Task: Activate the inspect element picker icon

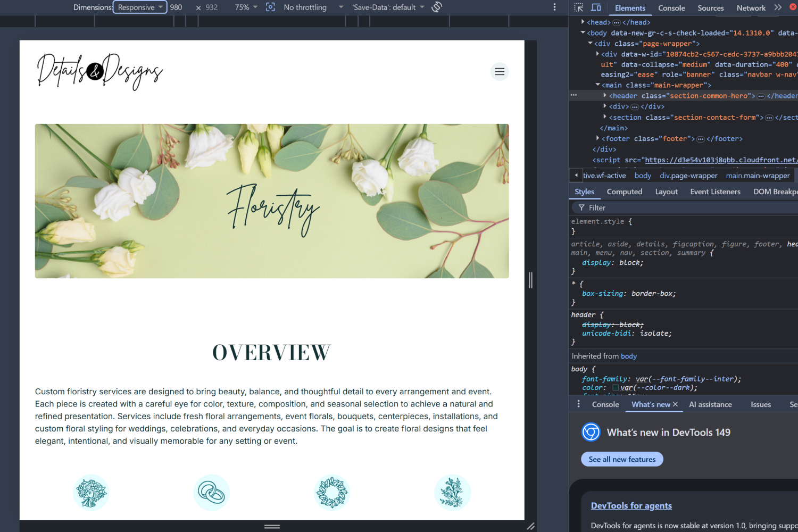Action: (579, 7)
